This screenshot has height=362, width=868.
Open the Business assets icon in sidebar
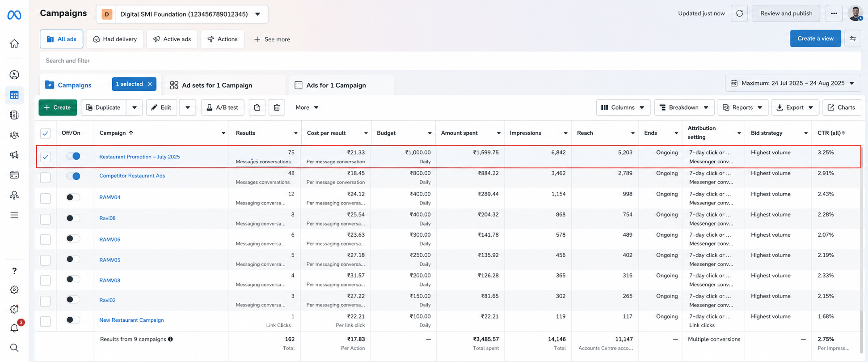click(x=14, y=195)
